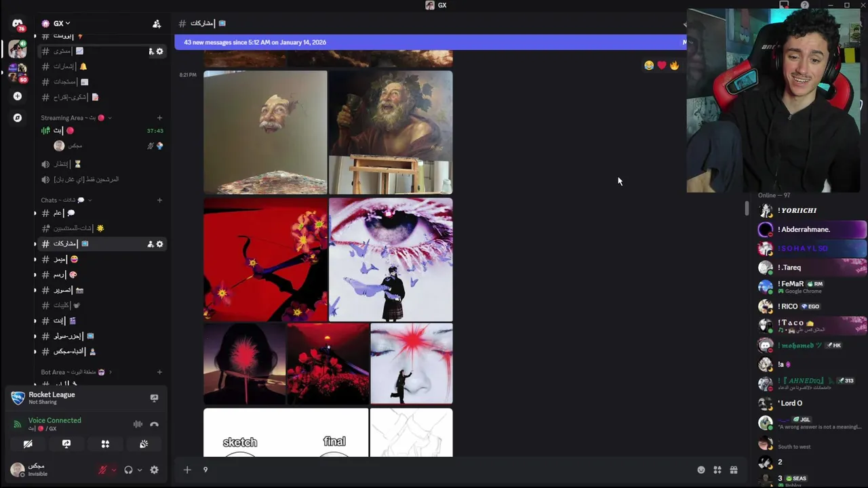The image size is (868, 488).
Task: Disconnect from voice call
Action: click(154, 424)
